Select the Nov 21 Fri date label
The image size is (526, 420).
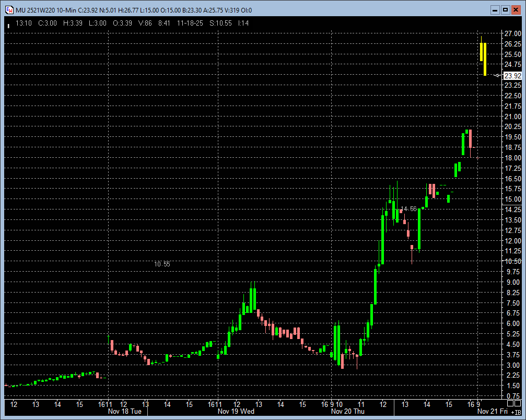coord(492,412)
